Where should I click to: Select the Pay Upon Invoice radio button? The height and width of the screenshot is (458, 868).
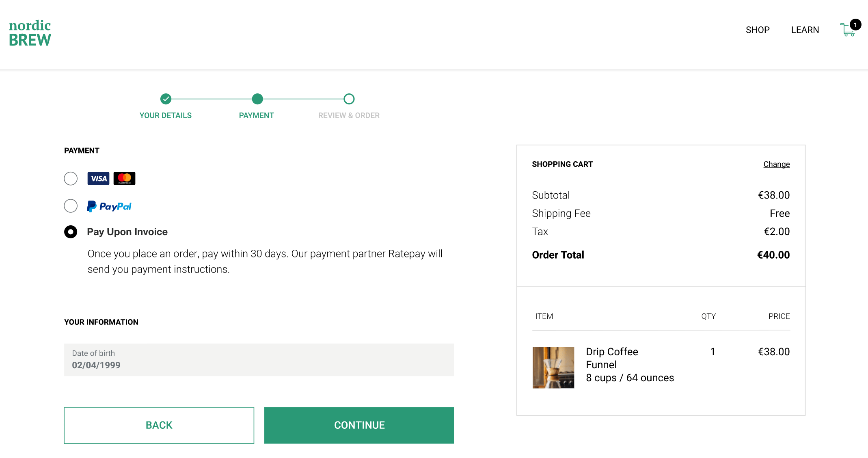click(71, 232)
